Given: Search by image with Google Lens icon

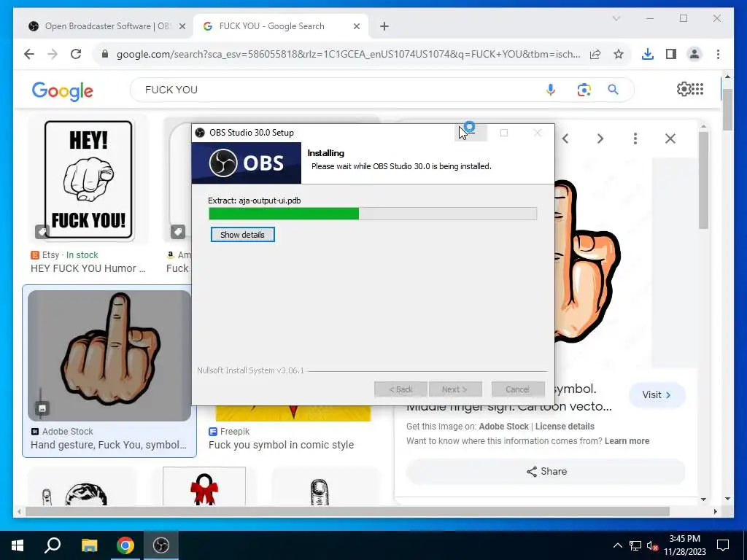Looking at the screenshot, I should [x=584, y=90].
